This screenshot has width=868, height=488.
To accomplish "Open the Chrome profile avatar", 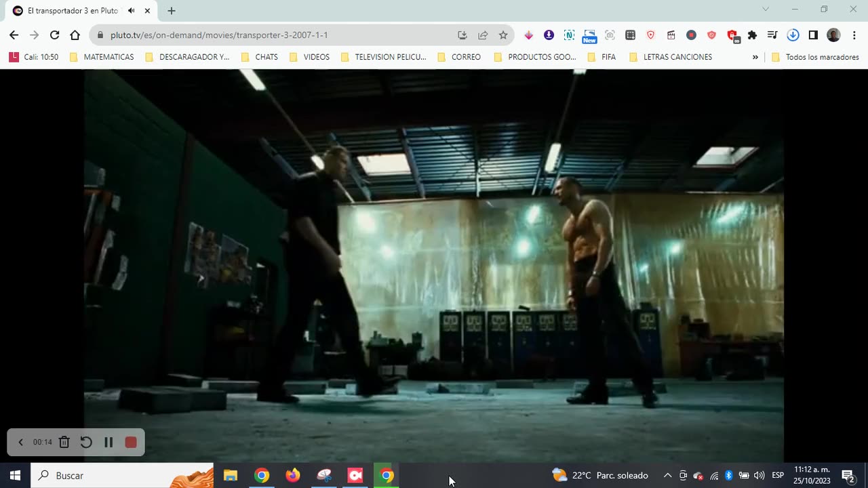I will (833, 35).
